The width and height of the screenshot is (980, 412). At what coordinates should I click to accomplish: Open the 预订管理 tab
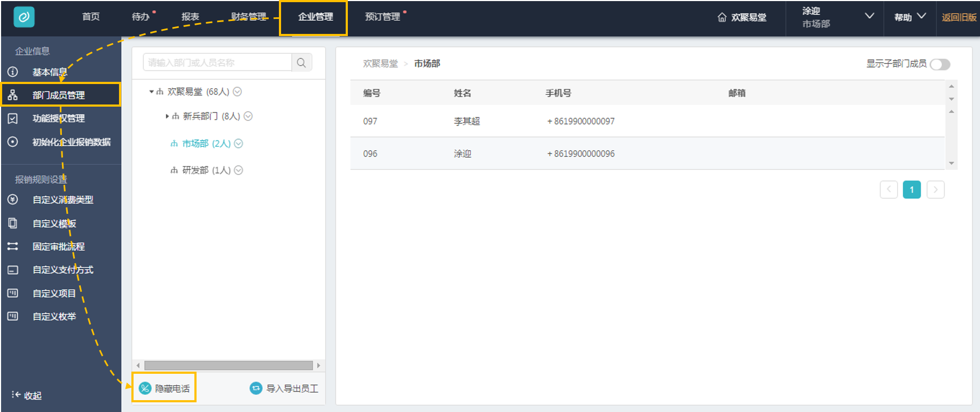click(x=383, y=17)
